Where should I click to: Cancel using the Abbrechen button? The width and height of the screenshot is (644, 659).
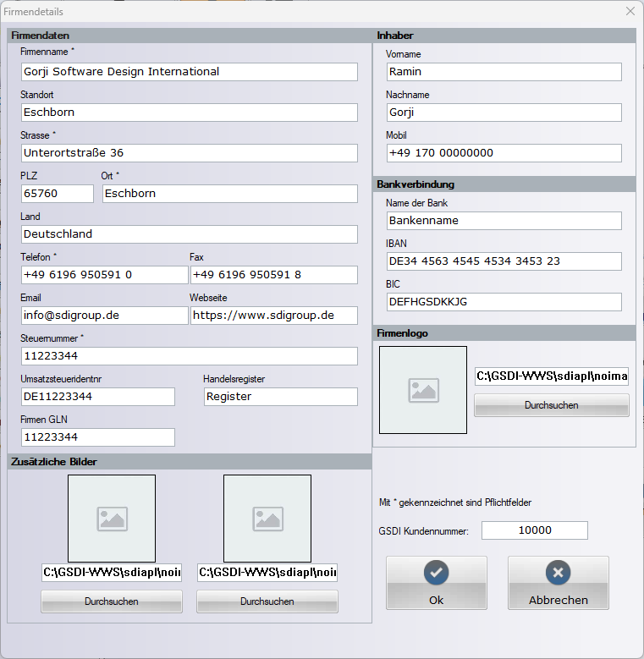click(x=559, y=583)
